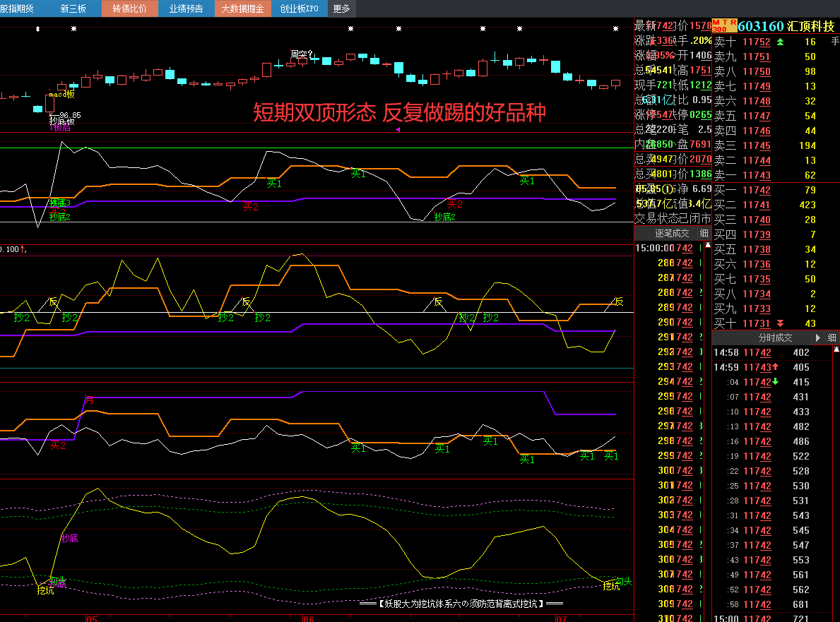The image size is (840, 622).
Task: Open the 转债比价 tab
Action: 130,8
